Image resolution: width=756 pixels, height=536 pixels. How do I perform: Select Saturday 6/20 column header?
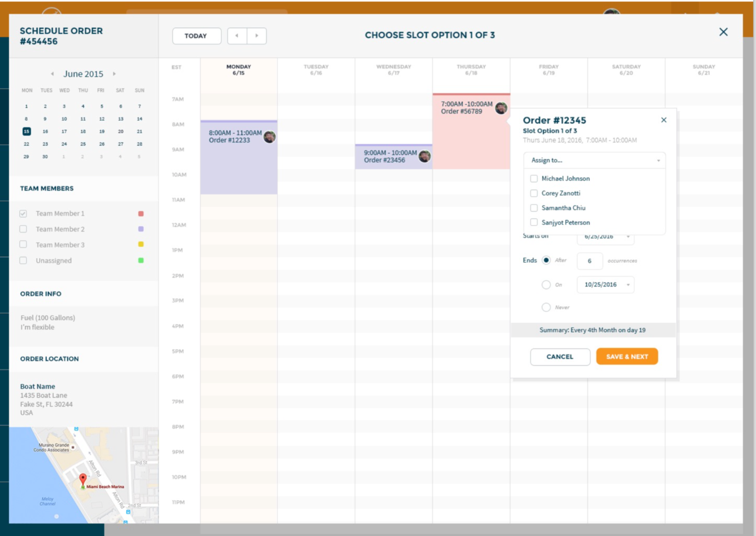point(626,70)
